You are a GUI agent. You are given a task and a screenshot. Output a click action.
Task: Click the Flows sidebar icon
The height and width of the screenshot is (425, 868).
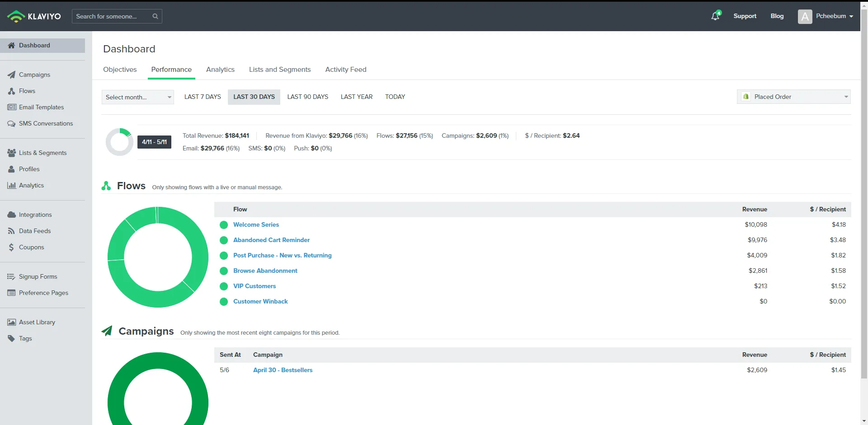11,91
